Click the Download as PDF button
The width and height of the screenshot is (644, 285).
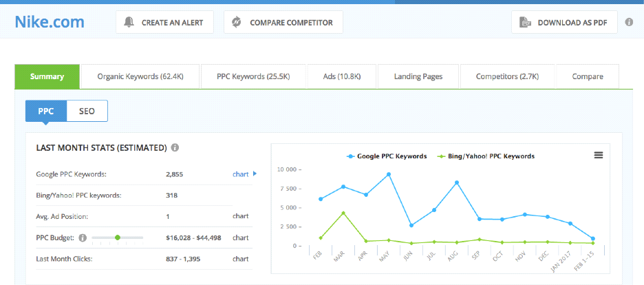click(x=564, y=22)
